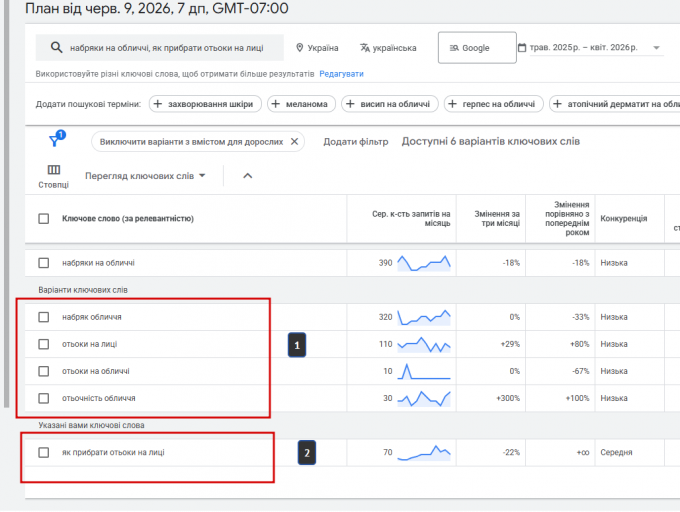Click the search magnifier icon
This screenshot has width=680, height=512.
click(x=56, y=47)
